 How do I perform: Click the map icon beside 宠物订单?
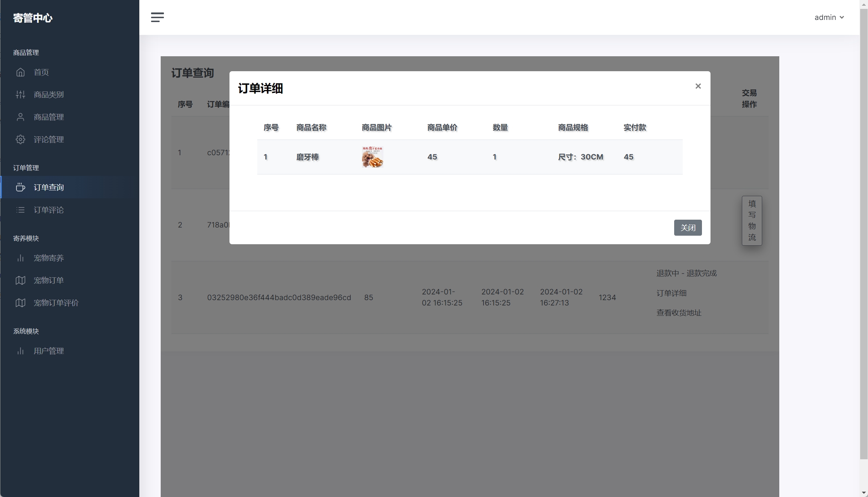click(20, 281)
